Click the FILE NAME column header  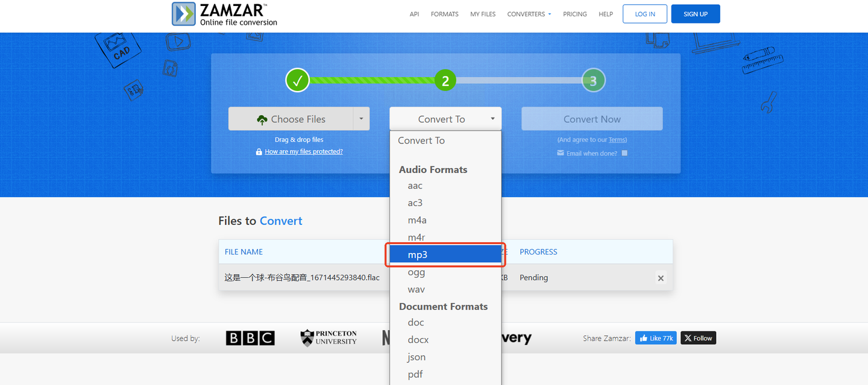coord(244,252)
